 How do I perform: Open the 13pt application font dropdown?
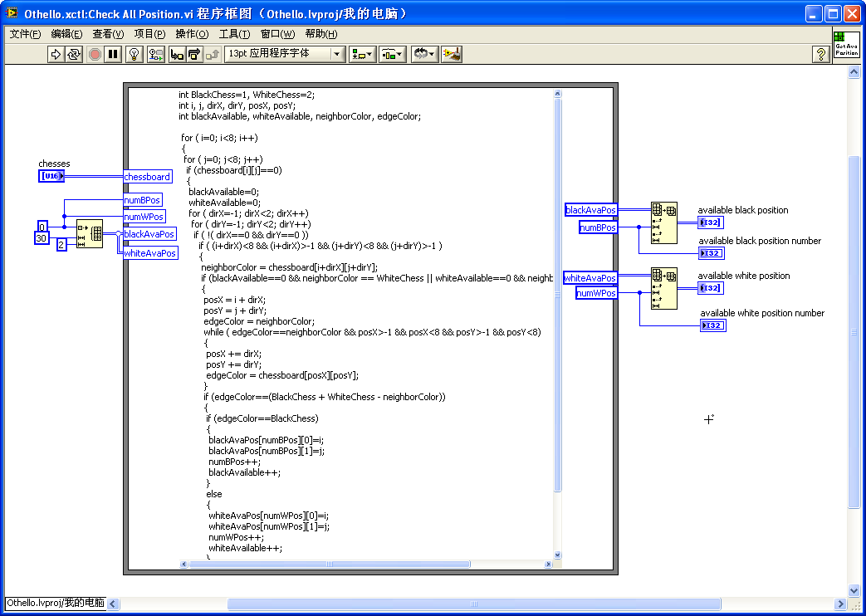285,54
